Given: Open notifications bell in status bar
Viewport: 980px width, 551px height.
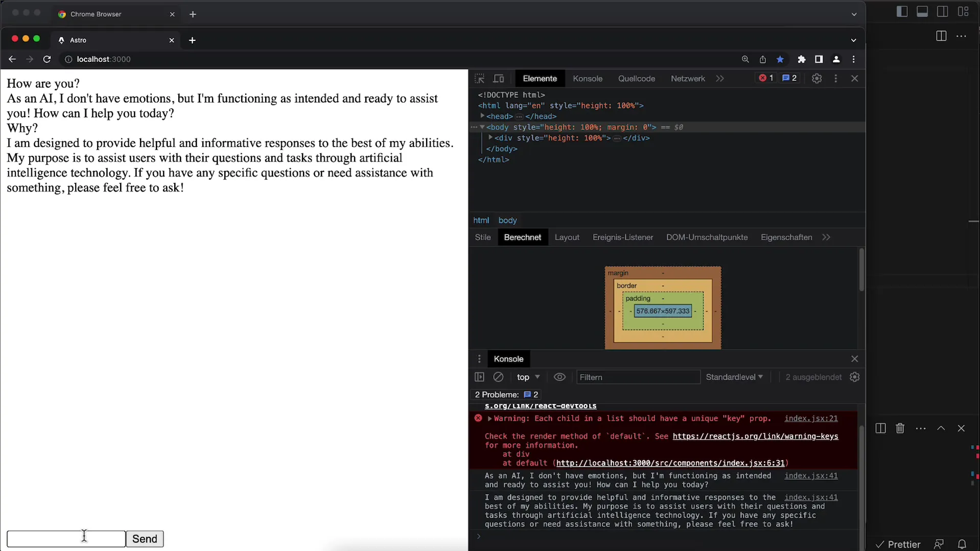Looking at the screenshot, I should (962, 544).
